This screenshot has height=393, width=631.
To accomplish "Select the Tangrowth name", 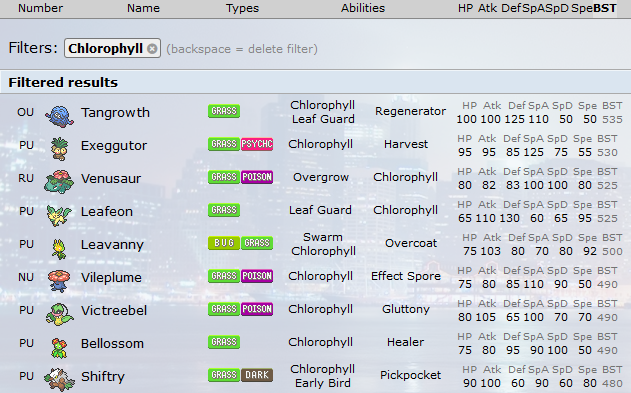I will tap(115, 113).
